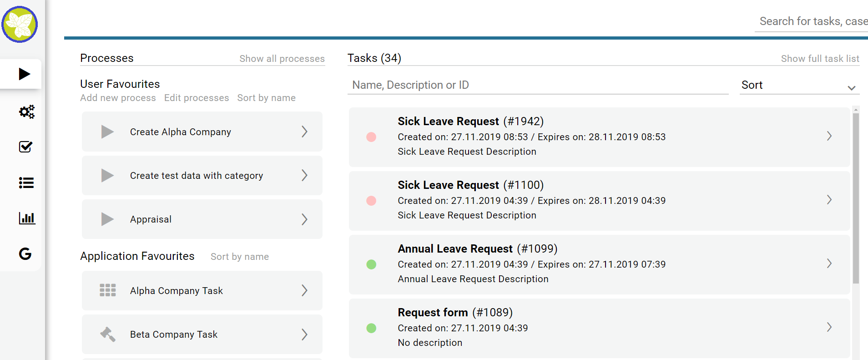Viewport: 868px width, 360px height.
Task: Open the bar chart statistics icon
Action: click(27, 218)
